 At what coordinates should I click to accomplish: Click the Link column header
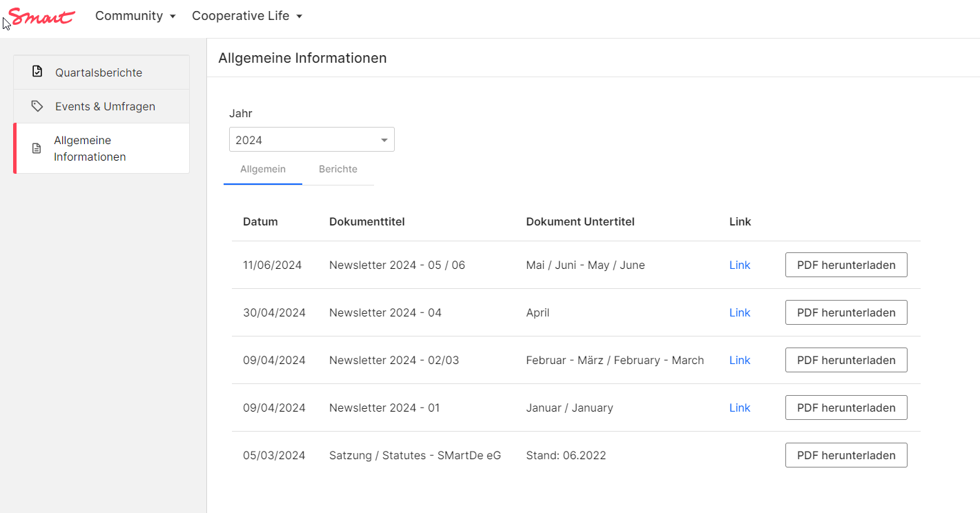741,221
